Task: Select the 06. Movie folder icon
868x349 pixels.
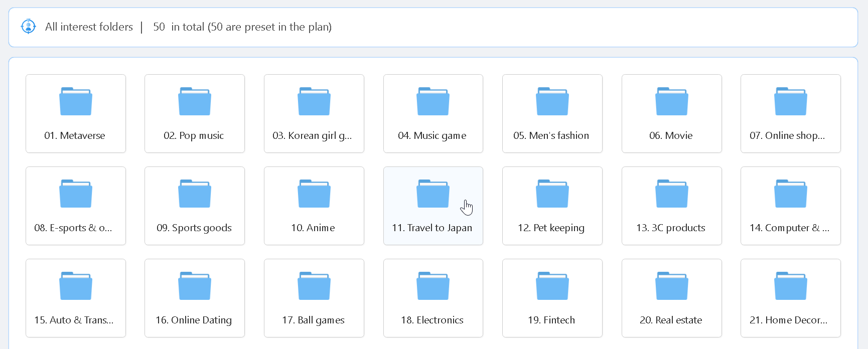Action: click(x=671, y=102)
